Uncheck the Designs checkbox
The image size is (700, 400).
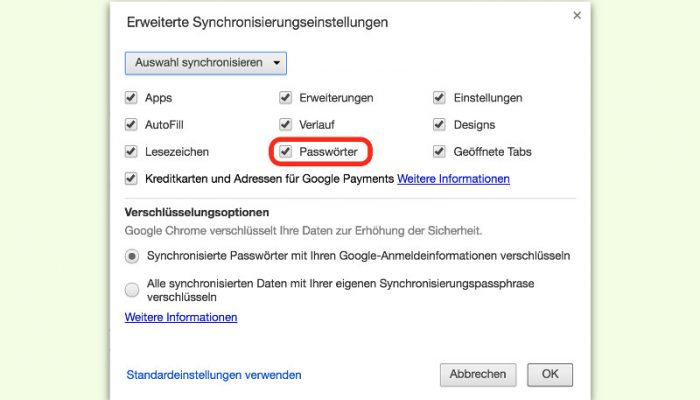439,124
